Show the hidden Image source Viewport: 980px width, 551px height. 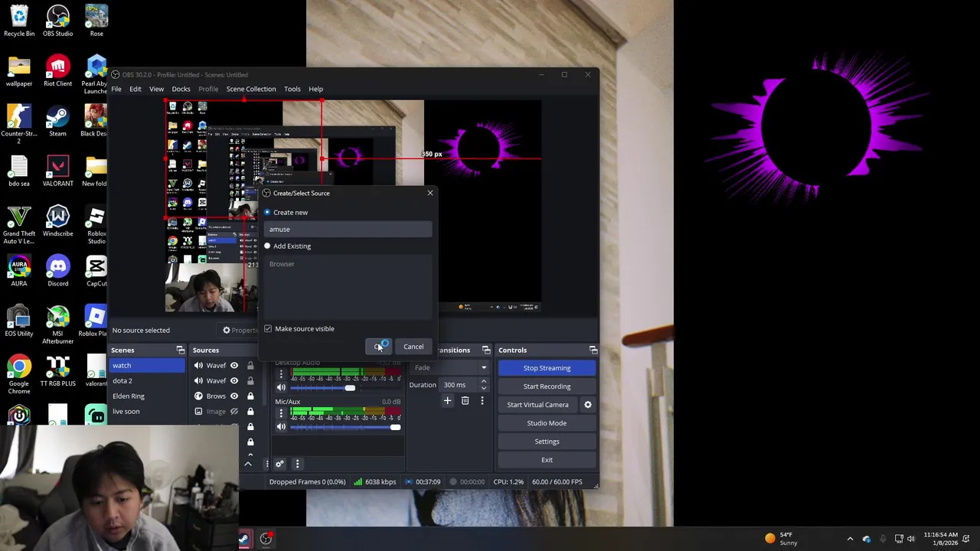(234, 411)
